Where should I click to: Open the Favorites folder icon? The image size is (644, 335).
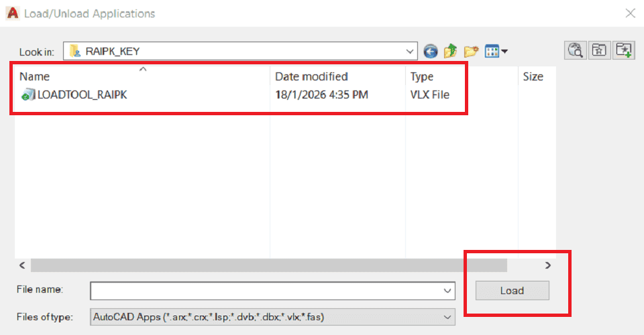[x=599, y=50]
